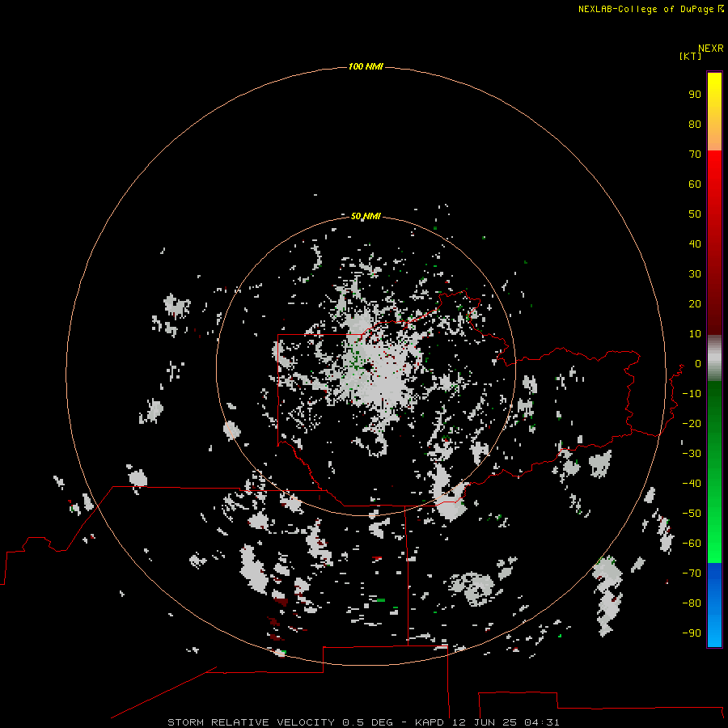Click the '50 NMI' range ring label
Image resolution: width=728 pixels, height=728 pixels.
(366, 216)
